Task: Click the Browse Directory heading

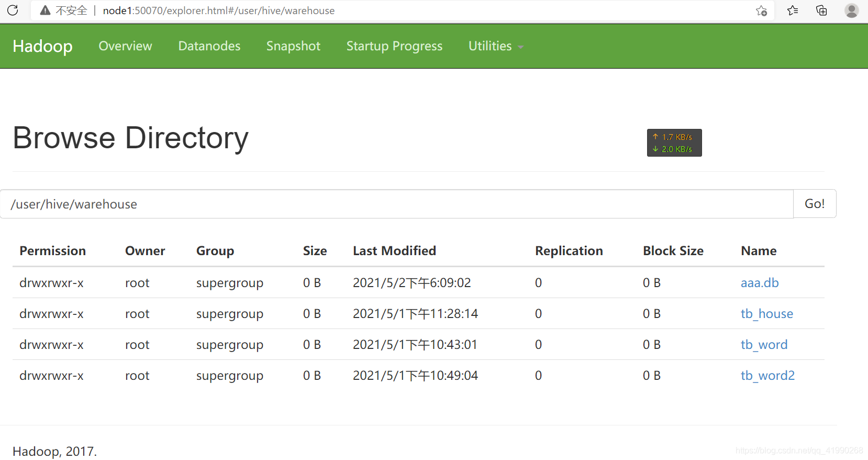Action: point(130,138)
